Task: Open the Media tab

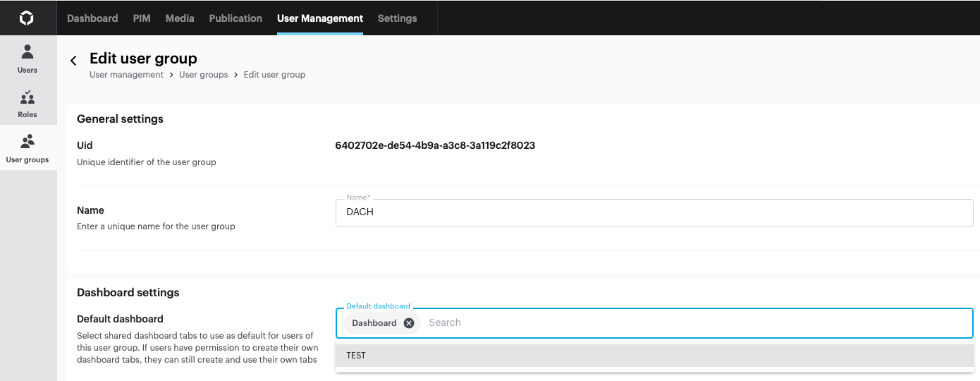Action: (x=180, y=18)
